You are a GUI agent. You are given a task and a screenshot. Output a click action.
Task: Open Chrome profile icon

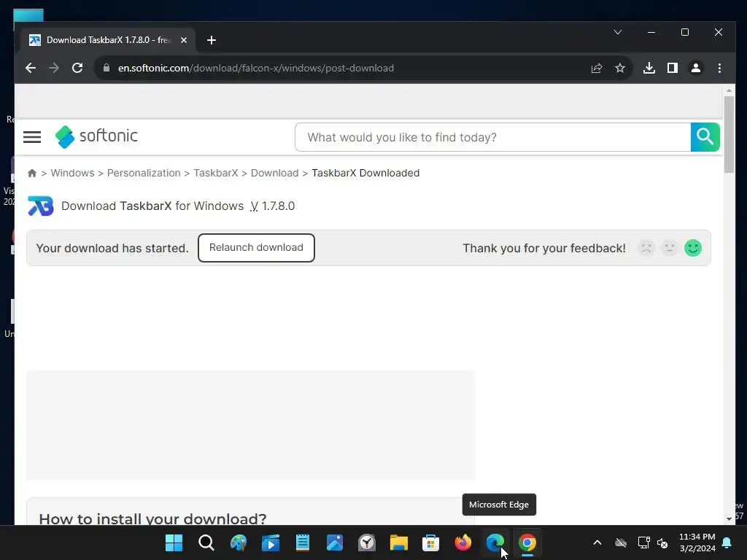point(695,68)
